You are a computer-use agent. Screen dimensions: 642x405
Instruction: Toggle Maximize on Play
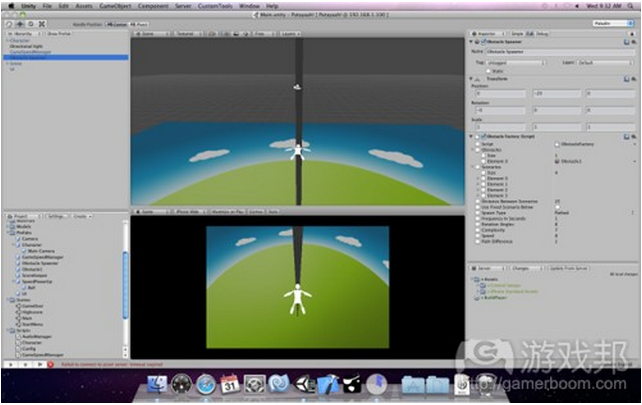(x=228, y=212)
